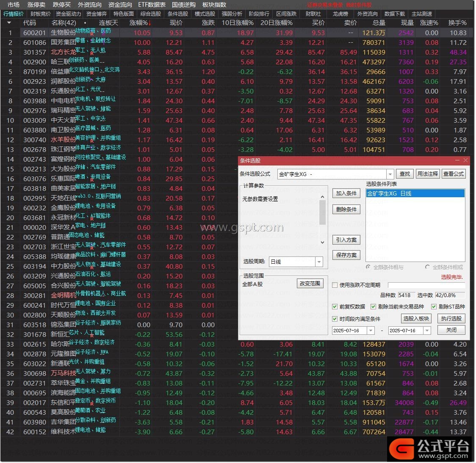Viewport: 476px width, 463px height.
Task: Click 改变范围 to change stock range
Action: pos(310,284)
